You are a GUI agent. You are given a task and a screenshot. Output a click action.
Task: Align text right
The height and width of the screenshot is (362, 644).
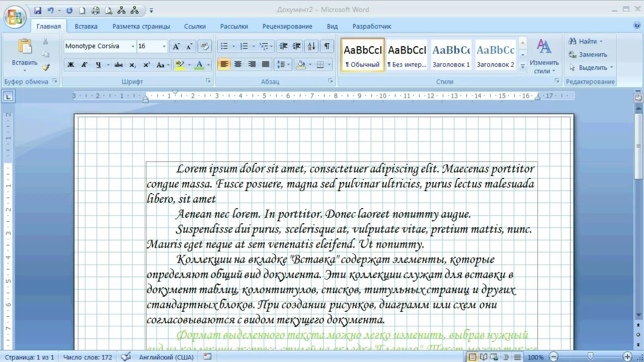click(x=252, y=64)
